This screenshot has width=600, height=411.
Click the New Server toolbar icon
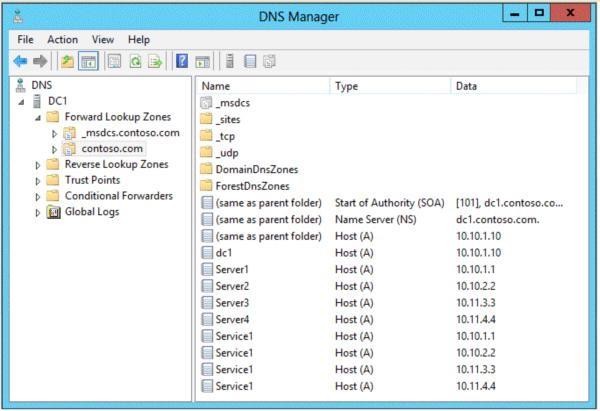coord(230,61)
